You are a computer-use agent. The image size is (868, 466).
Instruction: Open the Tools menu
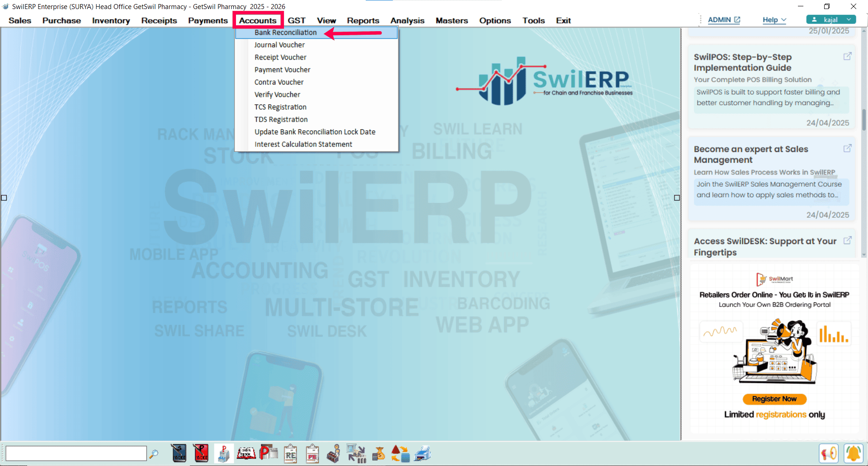pos(533,20)
